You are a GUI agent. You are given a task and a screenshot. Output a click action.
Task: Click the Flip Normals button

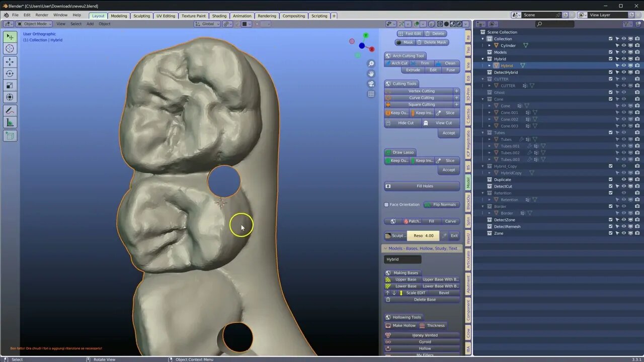click(x=441, y=205)
